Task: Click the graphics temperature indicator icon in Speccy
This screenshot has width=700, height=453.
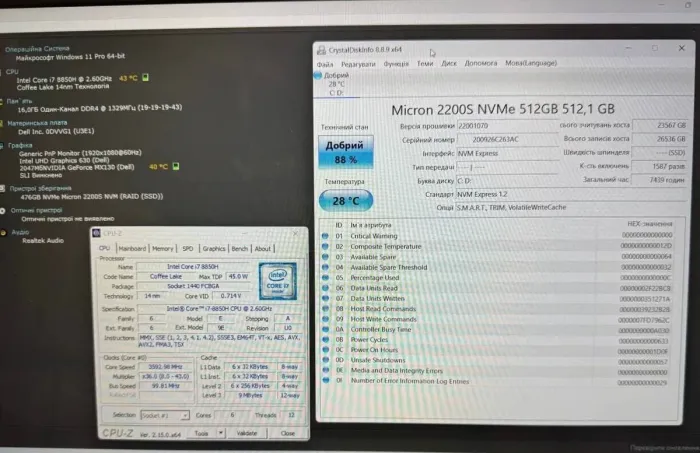Action: click(176, 166)
